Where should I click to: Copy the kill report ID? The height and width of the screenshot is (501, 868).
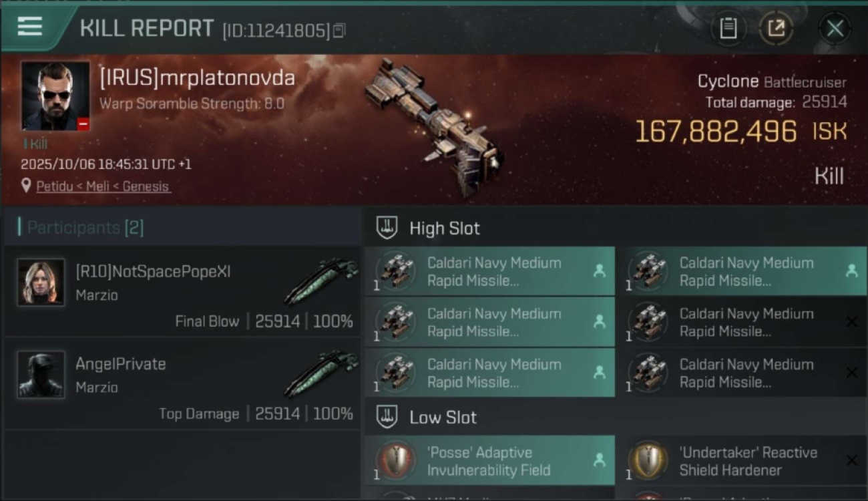pos(339,31)
